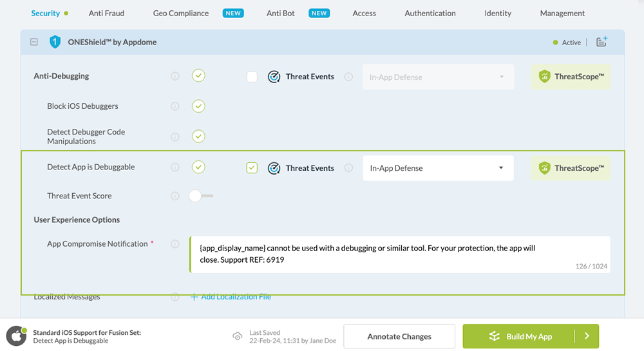
Task: Click the Last Saved history icon
Action: click(x=238, y=336)
